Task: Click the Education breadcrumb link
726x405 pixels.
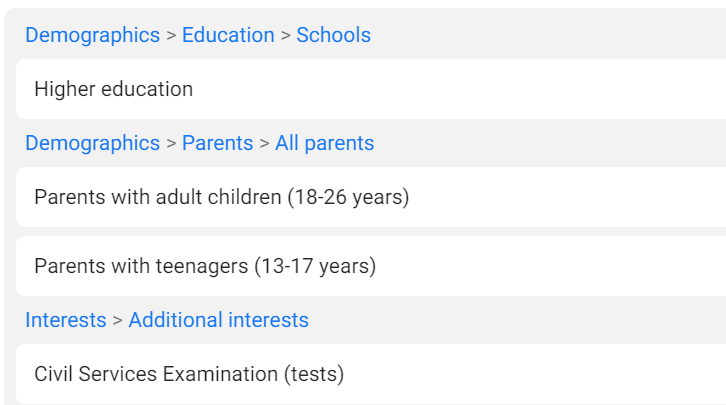Action: point(228,35)
